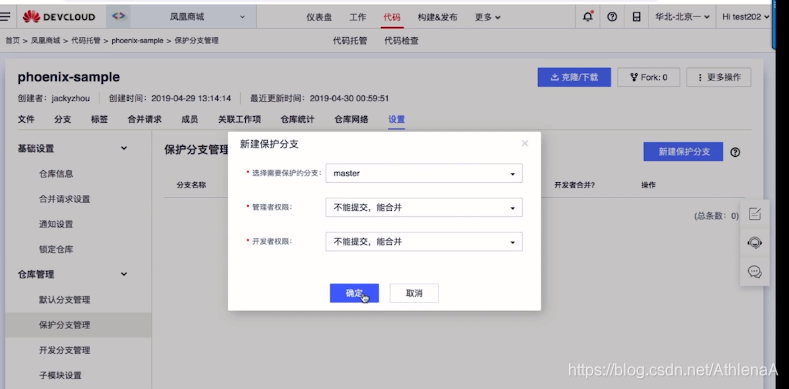The image size is (789, 389).
Task: Click the document icon in header
Action: point(637,17)
